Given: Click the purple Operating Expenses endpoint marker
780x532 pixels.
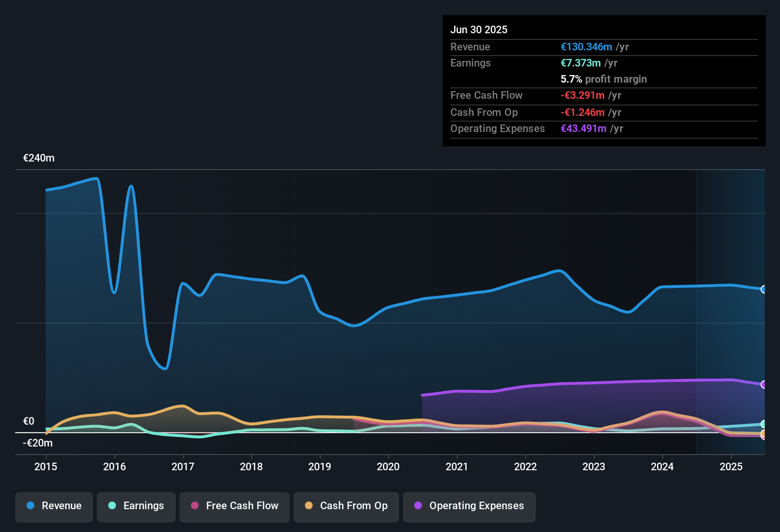Looking at the screenshot, I should coord(763,385).
